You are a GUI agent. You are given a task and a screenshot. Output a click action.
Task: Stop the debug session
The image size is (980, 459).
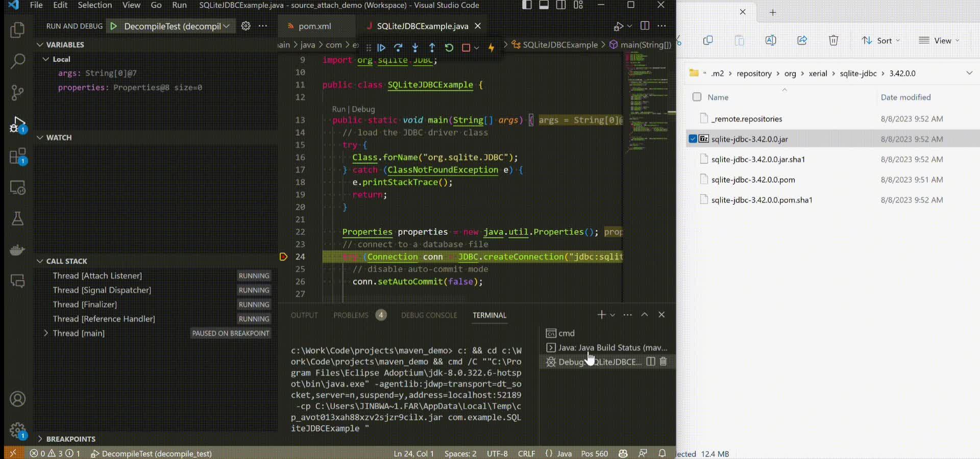point(465,47)
